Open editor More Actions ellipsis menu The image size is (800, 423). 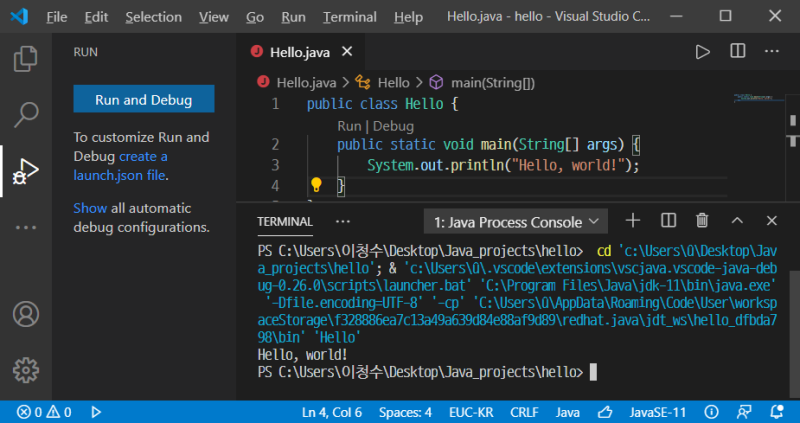point(772,51)
